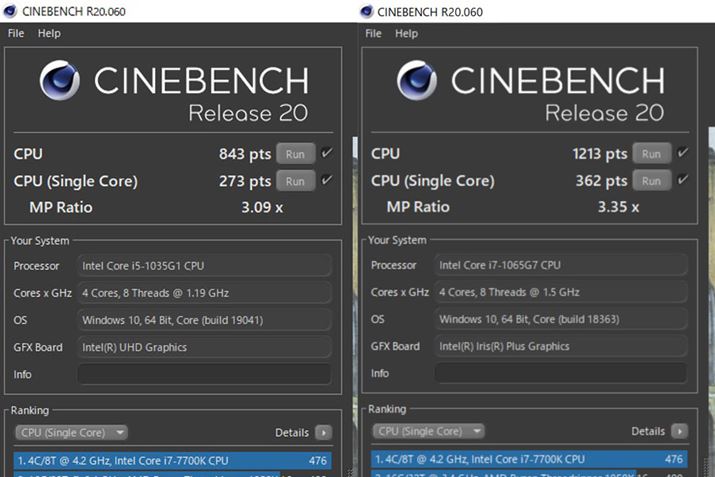Open Help menu in left Cinebench window
Screen dimensions: 715x477
pyautogui.click(x=49, y=33)
